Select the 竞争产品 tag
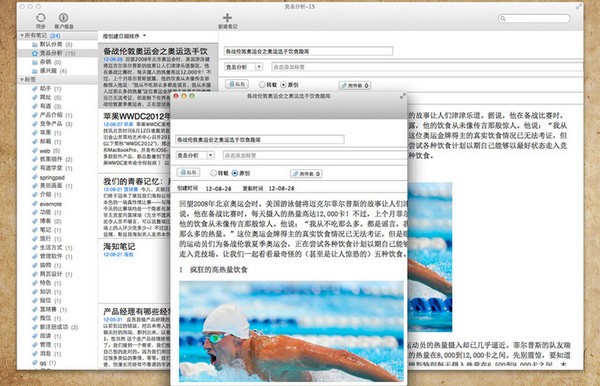600x386 pixels. [52, 124]
